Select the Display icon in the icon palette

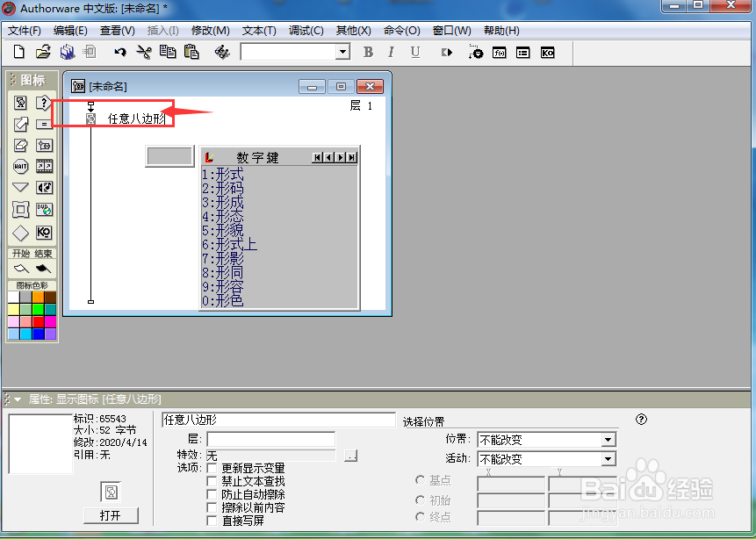coord(20,103)
